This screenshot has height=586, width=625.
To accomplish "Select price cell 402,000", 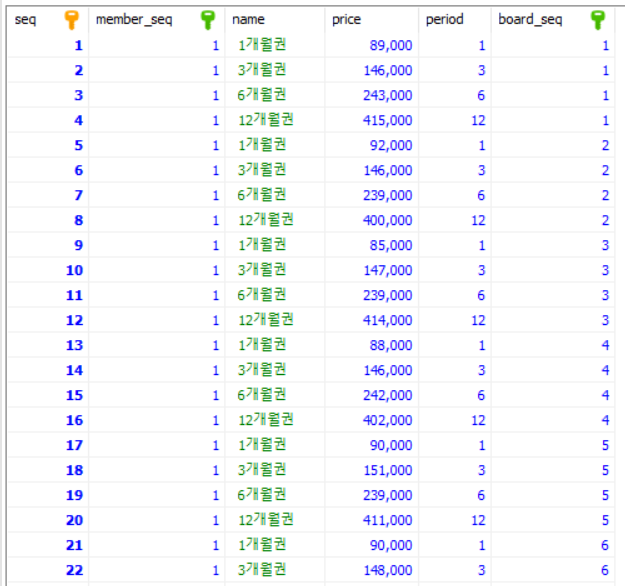I will coord(371,420).
